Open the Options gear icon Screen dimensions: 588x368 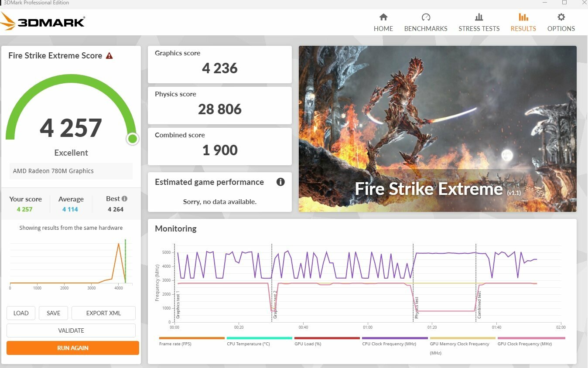[x=561, y=17]
